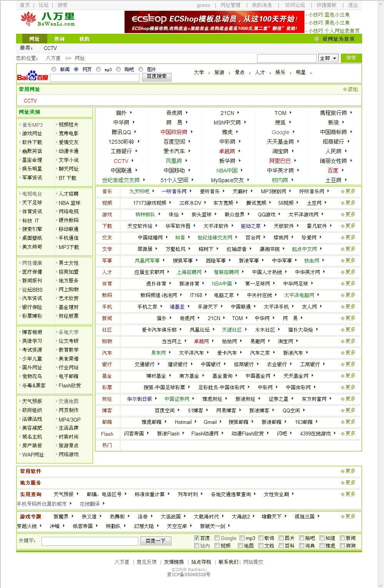Open the ECShop banner advertisement
The height and width of the screenshot is (588, 384).
(x=214, y=22)
